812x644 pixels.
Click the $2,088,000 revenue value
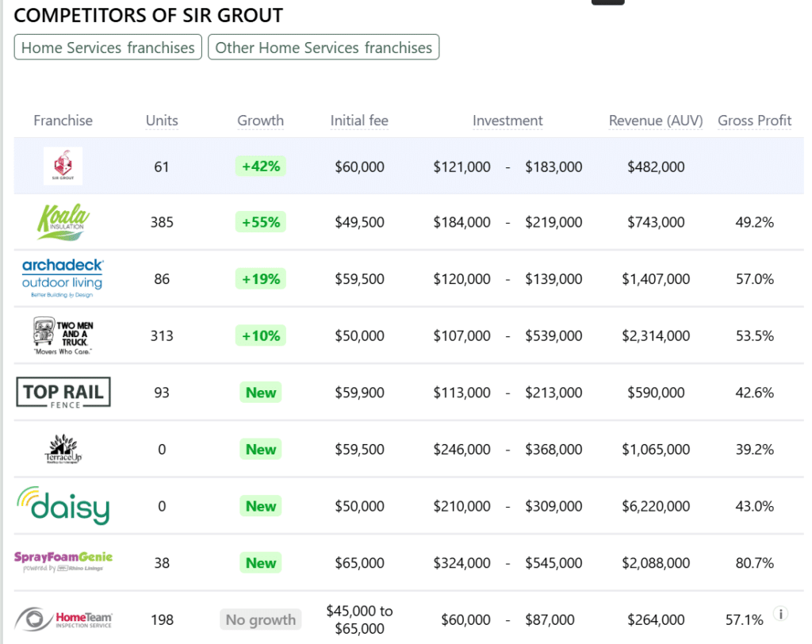coord(656,562)
